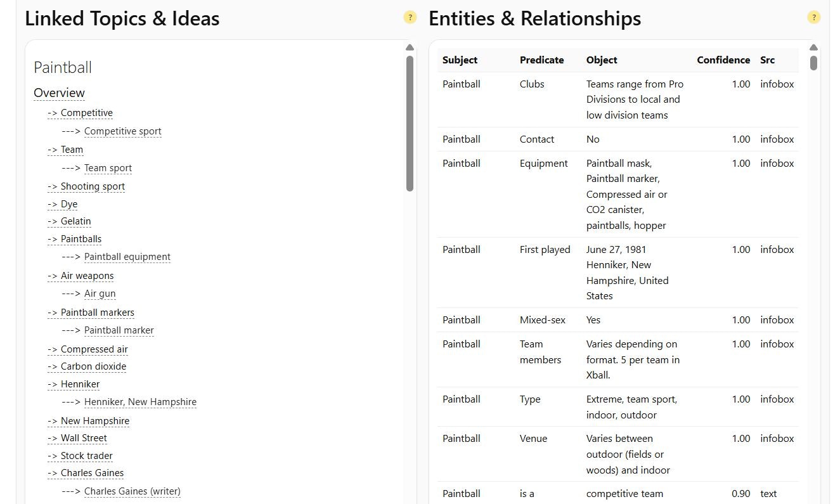The width and height of the screenshot is (840, 504).
Task: Click the Carbon dioxide topic
Action: [x=93, y=366]
